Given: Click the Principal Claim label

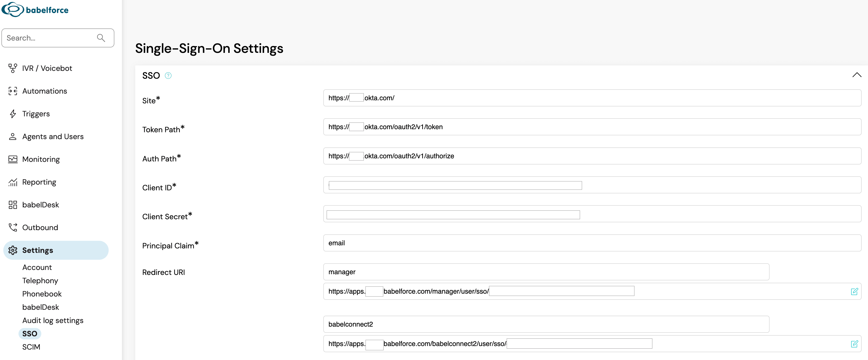Looking at the screenshot, I should 171,246.
